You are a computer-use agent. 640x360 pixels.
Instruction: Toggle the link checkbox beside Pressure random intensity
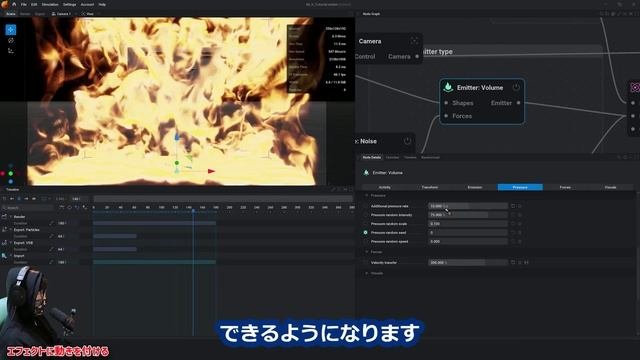point(513,215)
